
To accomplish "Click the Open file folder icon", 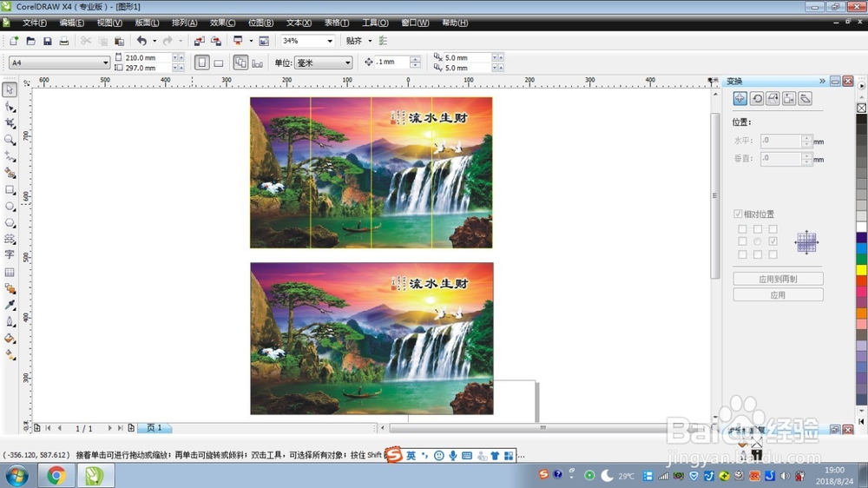I will (x=31, y=41).
